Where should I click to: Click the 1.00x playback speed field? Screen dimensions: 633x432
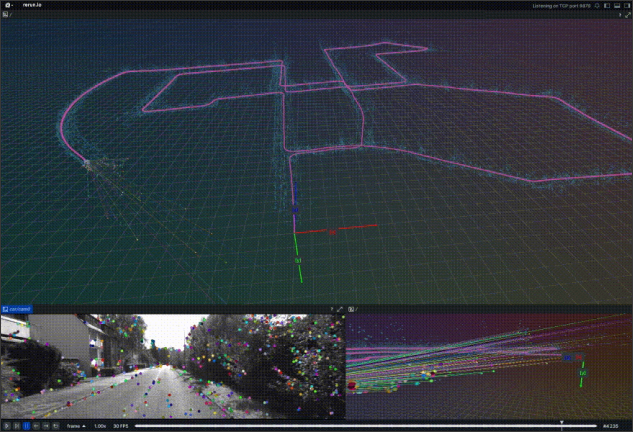pyautogui.click(x=100, y=426)
